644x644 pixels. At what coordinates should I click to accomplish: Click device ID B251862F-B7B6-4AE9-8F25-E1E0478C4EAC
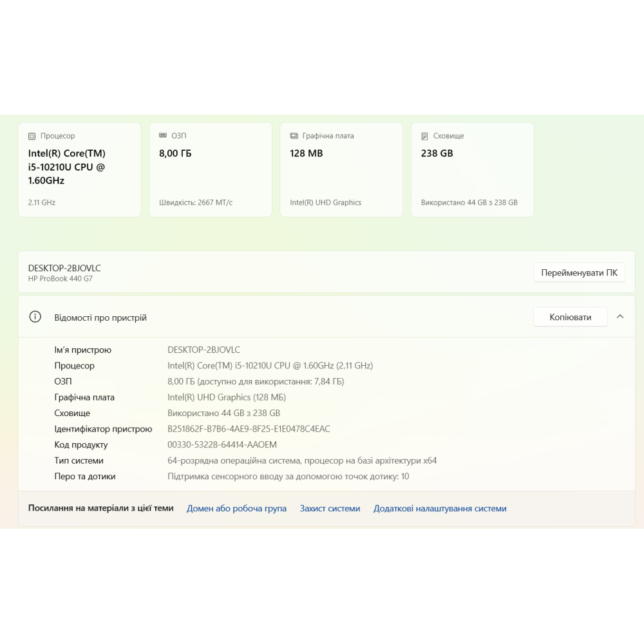(x=249, y=429)
